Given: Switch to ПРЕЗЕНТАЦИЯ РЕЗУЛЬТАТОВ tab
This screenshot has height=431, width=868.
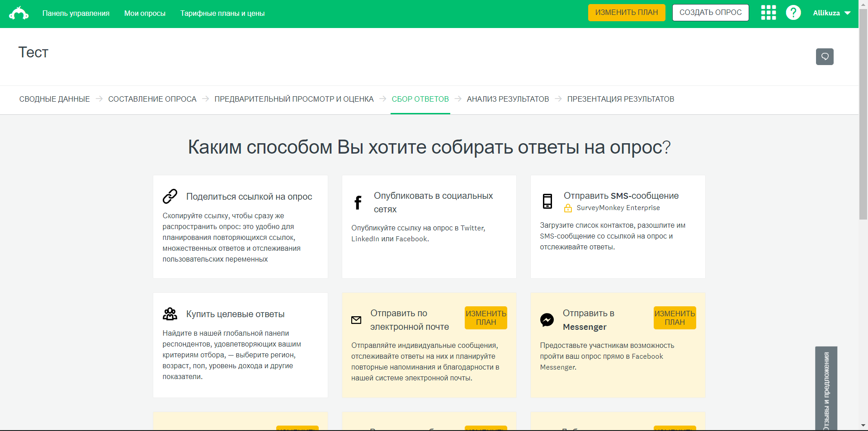Looking at the screenshot, I should (621, 99).
